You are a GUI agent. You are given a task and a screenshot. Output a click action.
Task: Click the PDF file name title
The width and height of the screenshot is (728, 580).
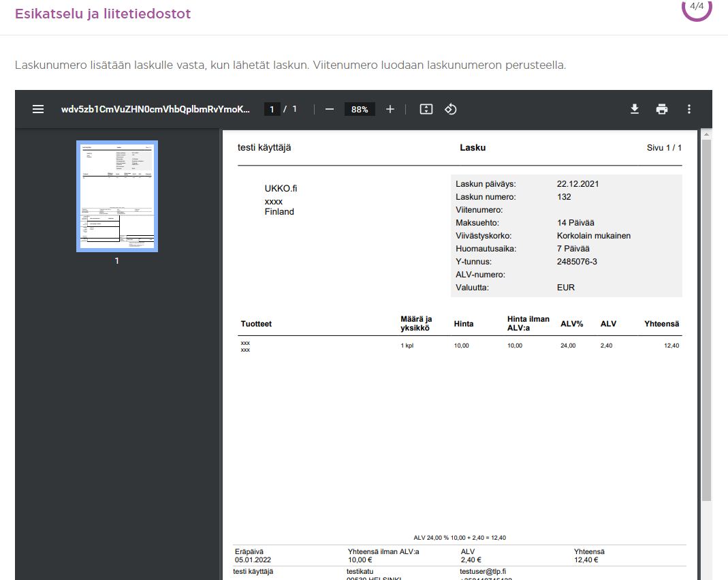(x=155, y=109)
